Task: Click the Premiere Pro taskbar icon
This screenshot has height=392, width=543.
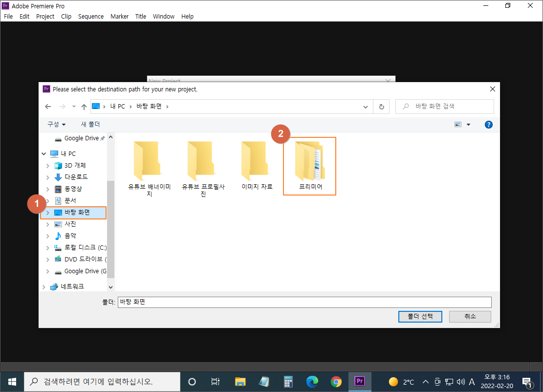Action: point(360,382)
